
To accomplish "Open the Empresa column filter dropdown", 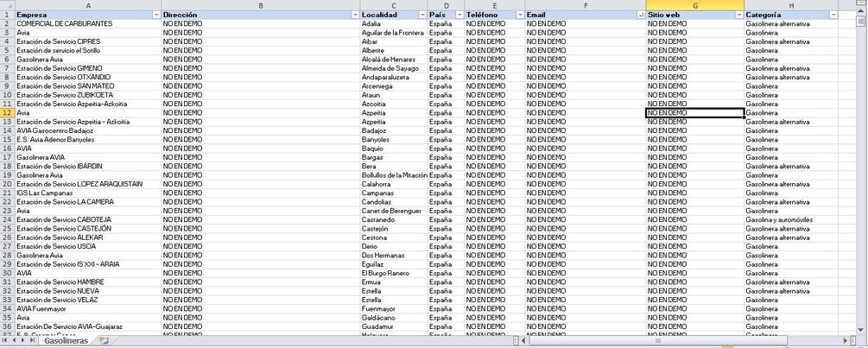I will pyautogui.click(x=156, y=15).
